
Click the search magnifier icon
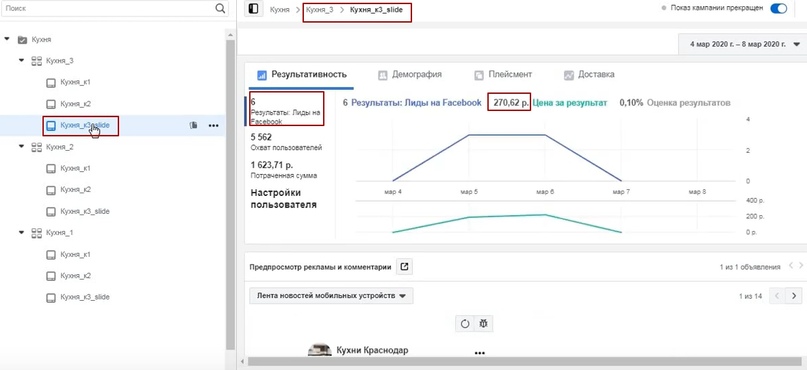pyautogui.click(x=220, y=8)
